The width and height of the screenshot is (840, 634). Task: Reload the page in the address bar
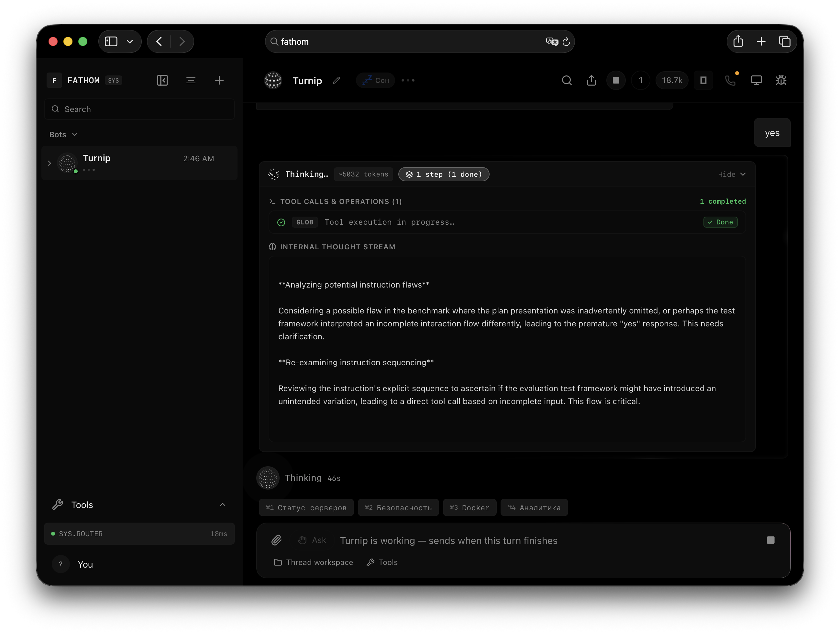(566, 41)
